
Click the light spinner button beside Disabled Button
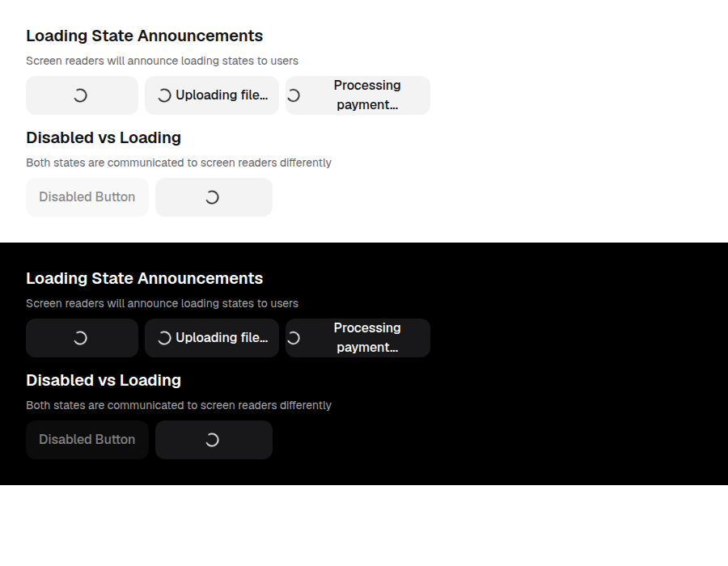click(214, 197)
